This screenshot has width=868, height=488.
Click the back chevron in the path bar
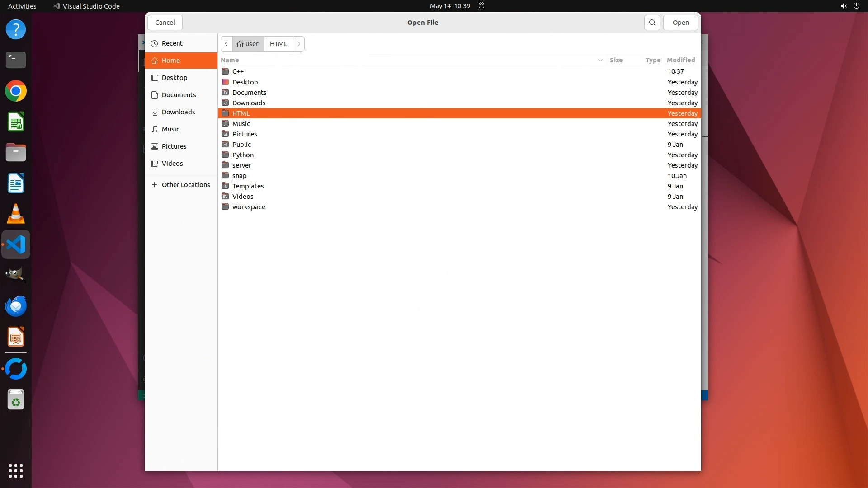226,44
